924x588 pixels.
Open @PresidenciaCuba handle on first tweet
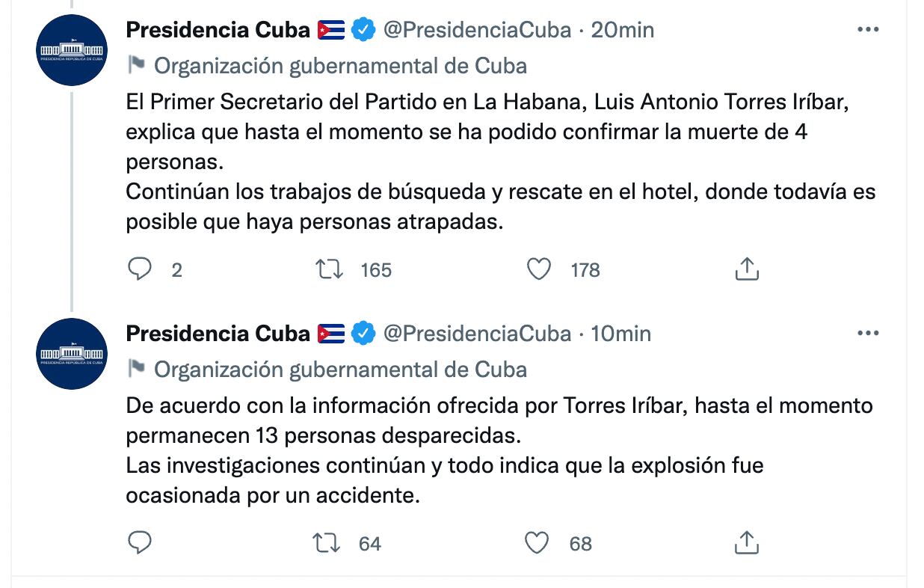tap(477, 30)
